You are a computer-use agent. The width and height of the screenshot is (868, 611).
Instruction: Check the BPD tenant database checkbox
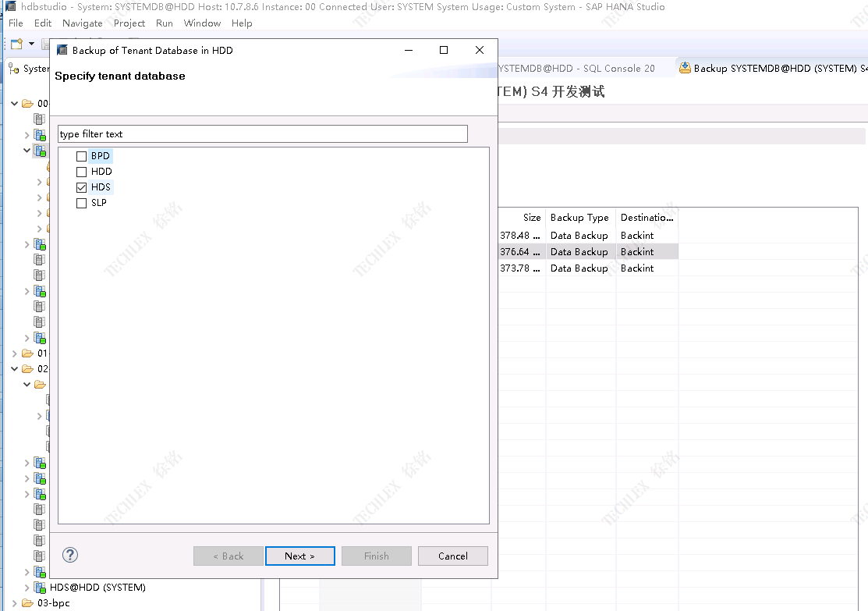(81, 156)
